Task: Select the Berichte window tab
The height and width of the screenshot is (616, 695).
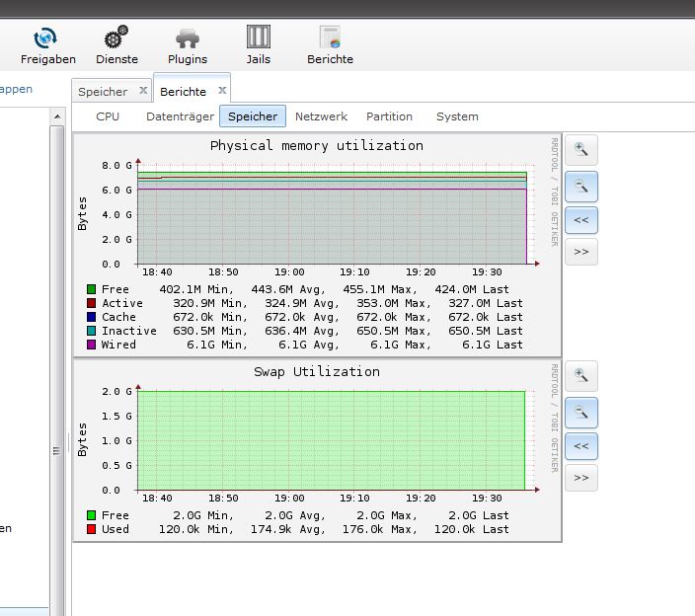Action: coord(183,92)
